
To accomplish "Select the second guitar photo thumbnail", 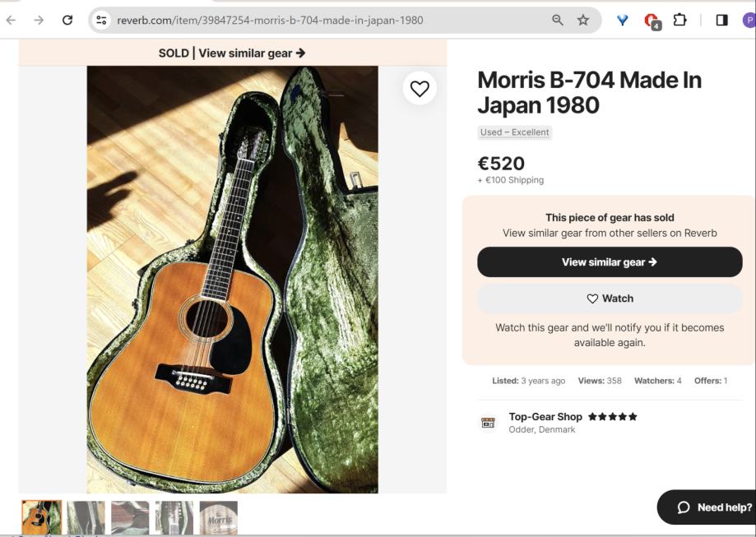I will pyautogui.click(x=86, y=518).
